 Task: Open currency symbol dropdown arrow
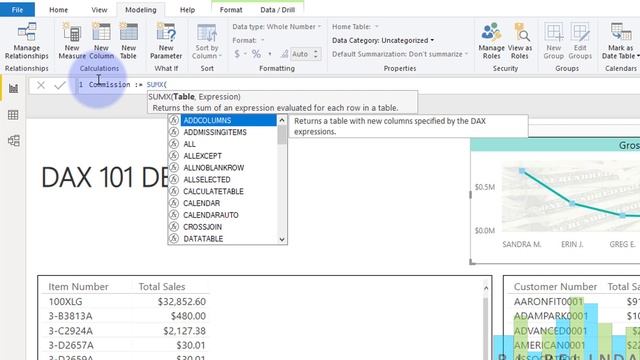(245, 54)
